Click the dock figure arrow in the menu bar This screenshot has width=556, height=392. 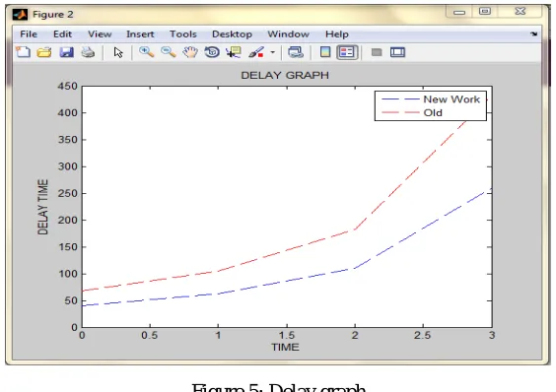[x=534, y=34]
